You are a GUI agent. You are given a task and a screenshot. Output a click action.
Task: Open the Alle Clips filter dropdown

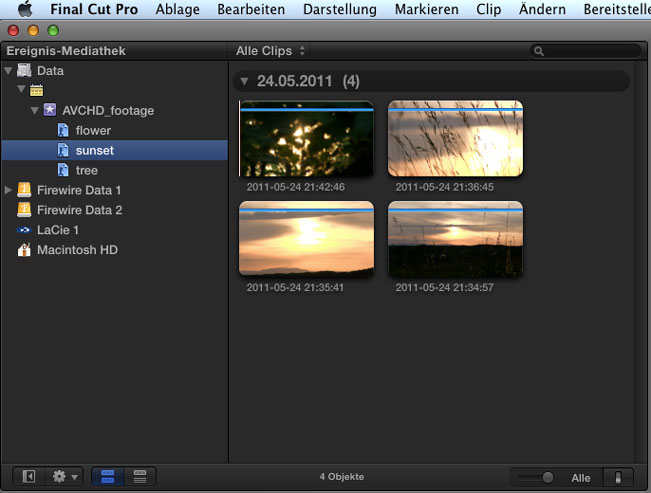pyautogui.click(x=271, y=50)
